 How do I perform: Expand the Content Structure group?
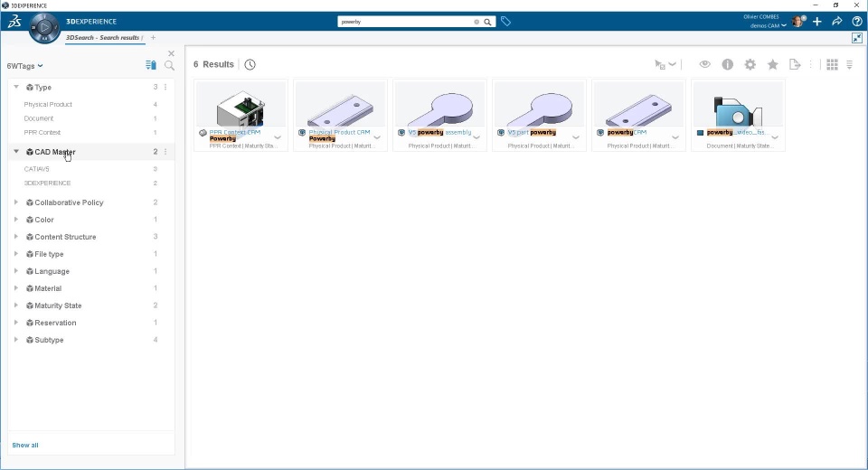16,237
